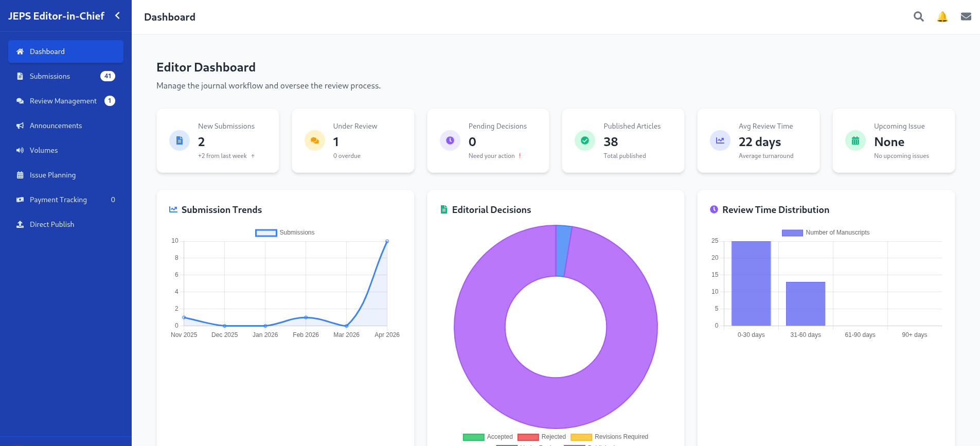
Task: Collapse the sidebar with the chevron arrow
Action: (x=117, y=16)
